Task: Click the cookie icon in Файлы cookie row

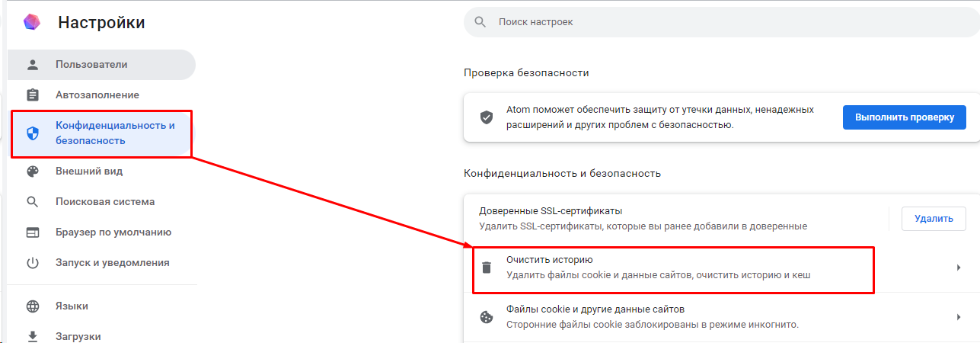Action: pos(486,317)
